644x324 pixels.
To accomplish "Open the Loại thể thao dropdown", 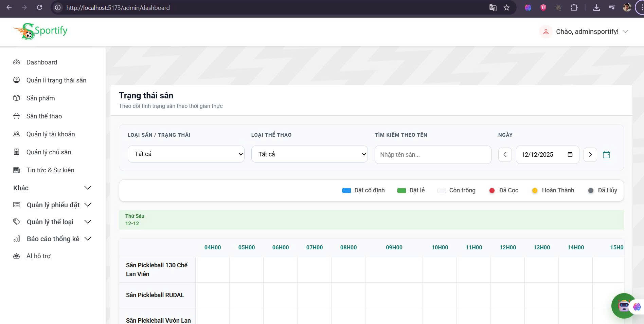I will tap(309, 154).
